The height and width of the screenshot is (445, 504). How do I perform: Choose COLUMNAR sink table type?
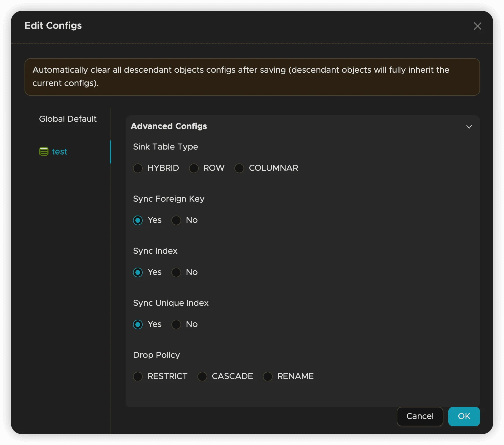pyautogui.click(x=239, y=168)
